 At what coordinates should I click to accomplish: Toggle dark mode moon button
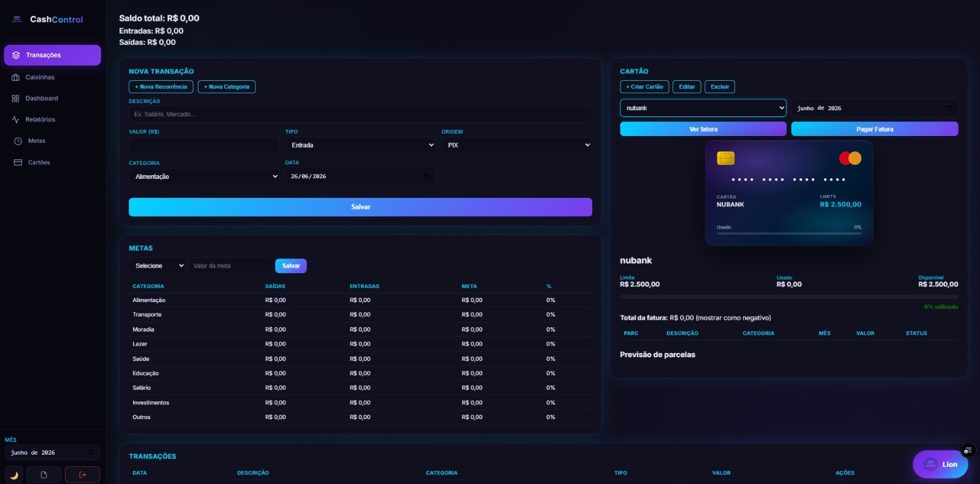tap(14, 475)
